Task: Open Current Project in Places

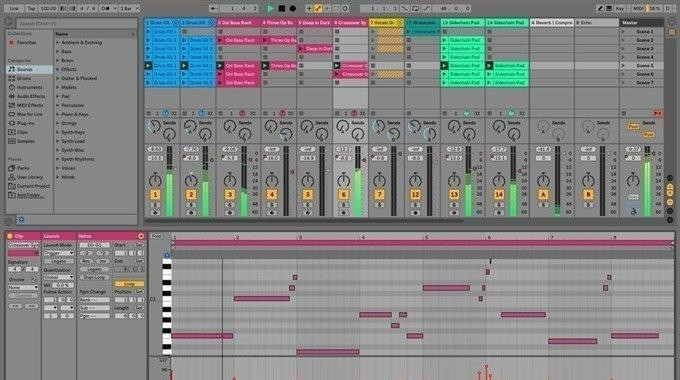Action: (x=33, y=186)
